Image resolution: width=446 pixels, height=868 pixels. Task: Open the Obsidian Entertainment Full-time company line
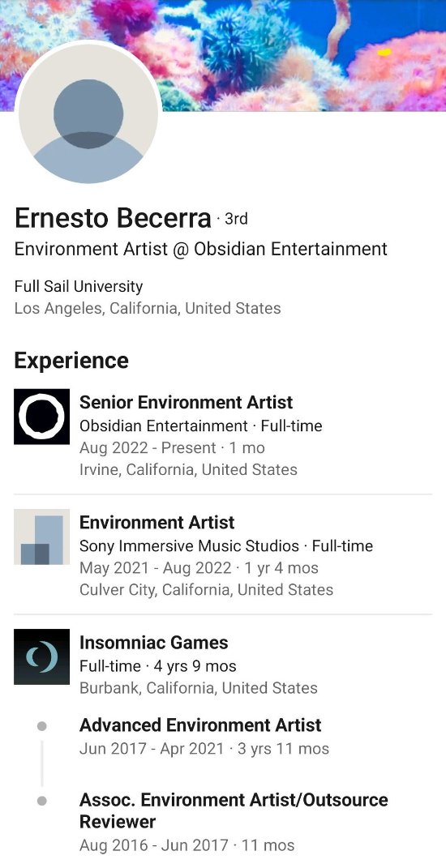coord(200,425)
